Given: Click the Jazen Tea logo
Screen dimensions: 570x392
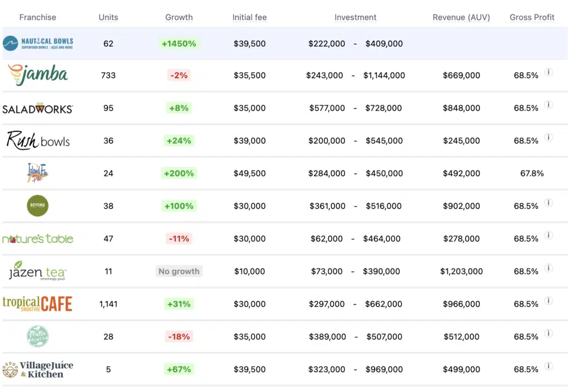Looking at the screenshot, I should tap(37, 271).
